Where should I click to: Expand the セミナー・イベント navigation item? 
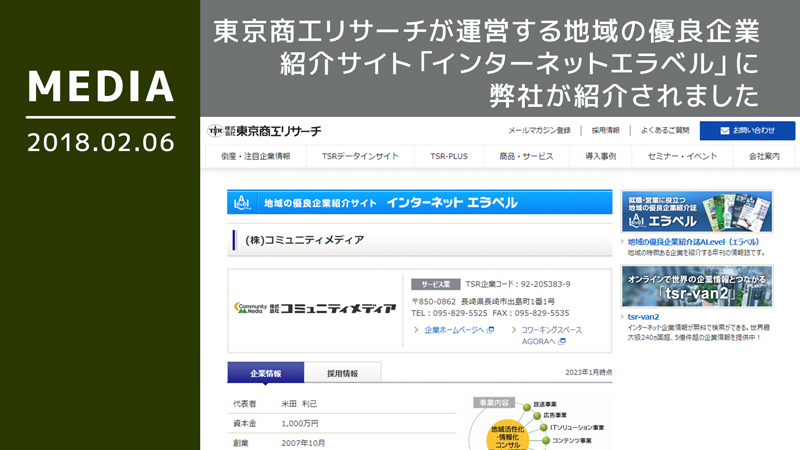682,157
